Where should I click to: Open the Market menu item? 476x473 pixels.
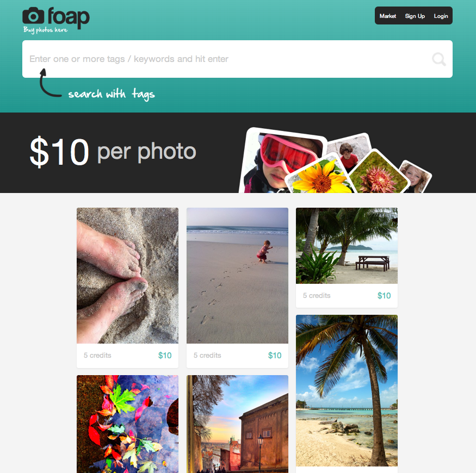click(388, 16)
